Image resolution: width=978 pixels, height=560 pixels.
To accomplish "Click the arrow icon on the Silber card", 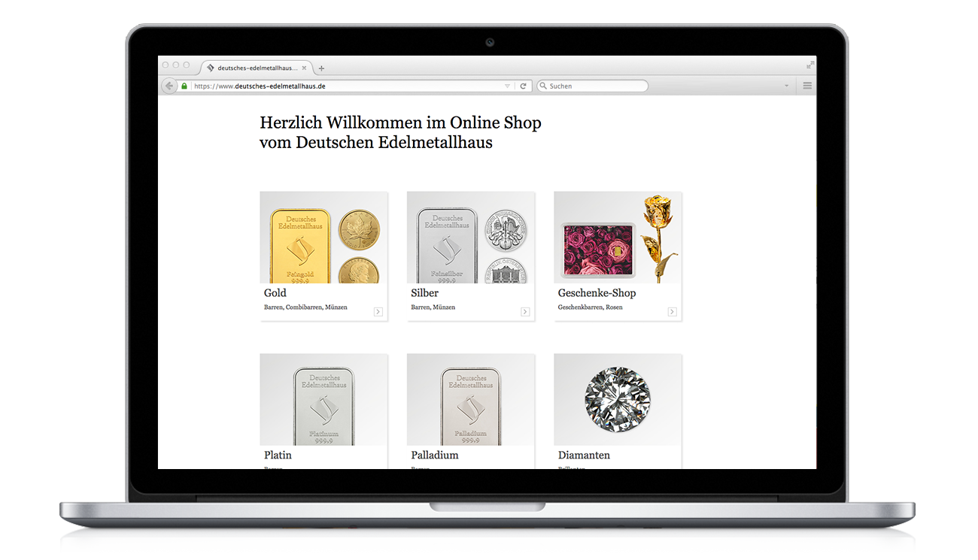I will (525, 311).
